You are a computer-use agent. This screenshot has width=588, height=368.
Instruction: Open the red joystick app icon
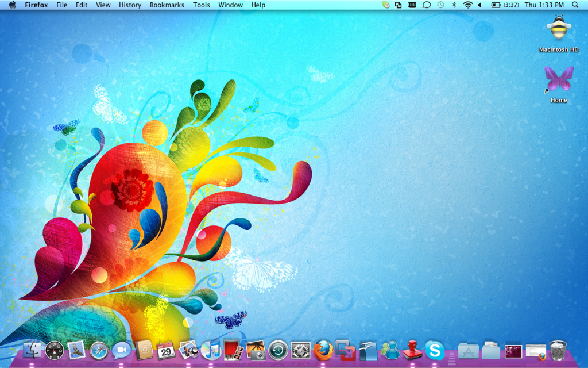(412, 350)
